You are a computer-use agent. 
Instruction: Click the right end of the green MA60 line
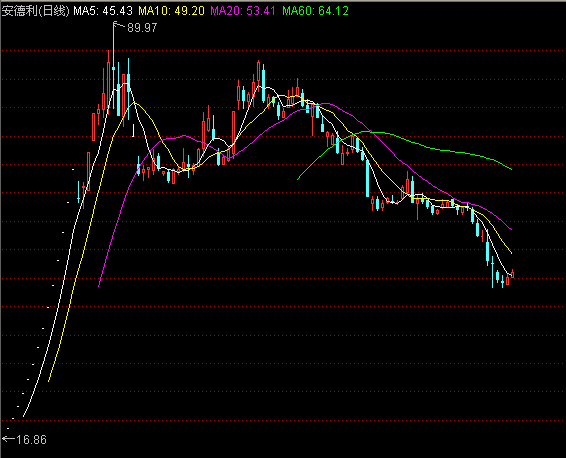click(x=511, y=169)
